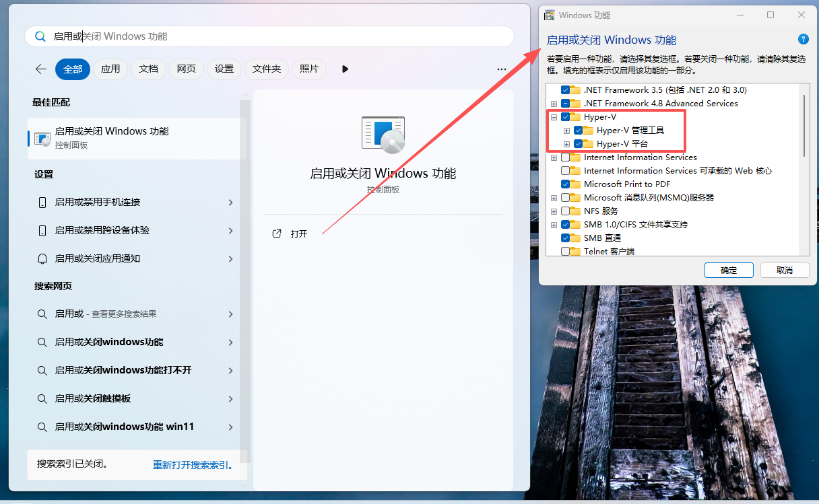The width and height of the screenshot is (819, 504).
Task: Expand Hyper-V 管理工具 node
Action: 566,131
